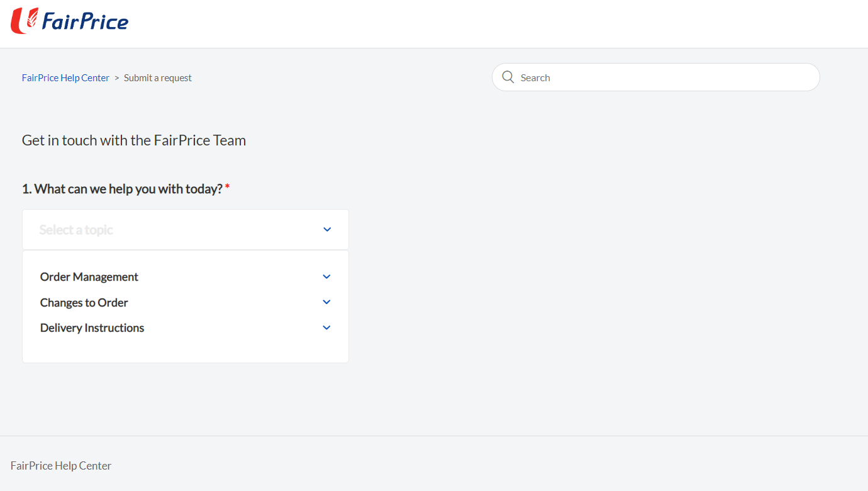Click the Submit a request breadcrumb
This screenshot has width=868, height=491.
click(158, 78)
